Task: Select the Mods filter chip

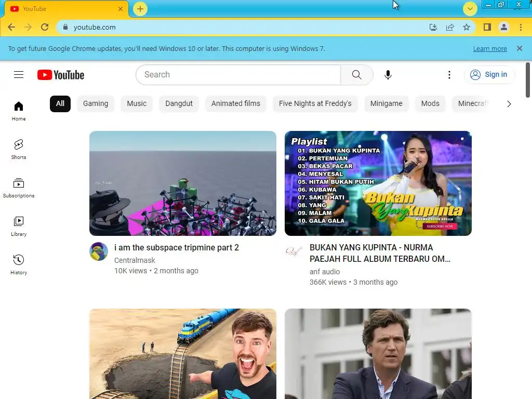Action: (x=430, y=104)
